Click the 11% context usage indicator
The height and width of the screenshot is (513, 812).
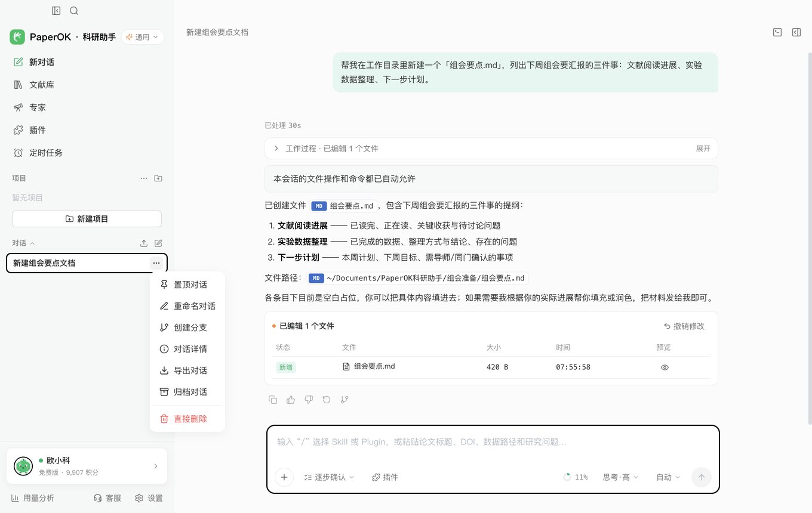(x=576, y=477)
